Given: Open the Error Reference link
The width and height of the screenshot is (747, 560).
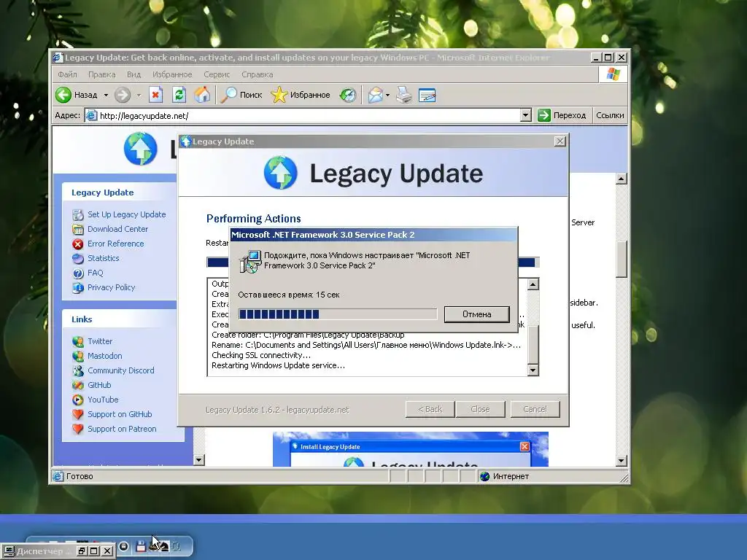Looking at the screenshot, I should [116, 244].
